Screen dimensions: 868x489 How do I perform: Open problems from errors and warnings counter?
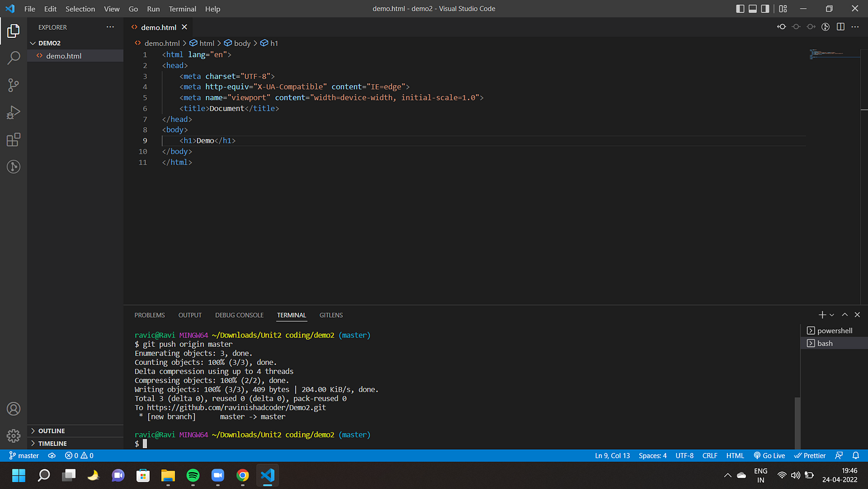tap(79, 455)
